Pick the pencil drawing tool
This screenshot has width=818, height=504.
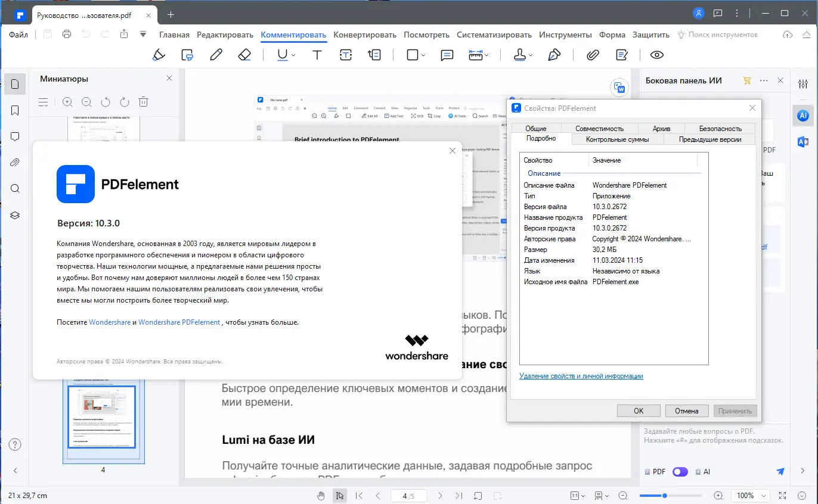click(216, 55)
